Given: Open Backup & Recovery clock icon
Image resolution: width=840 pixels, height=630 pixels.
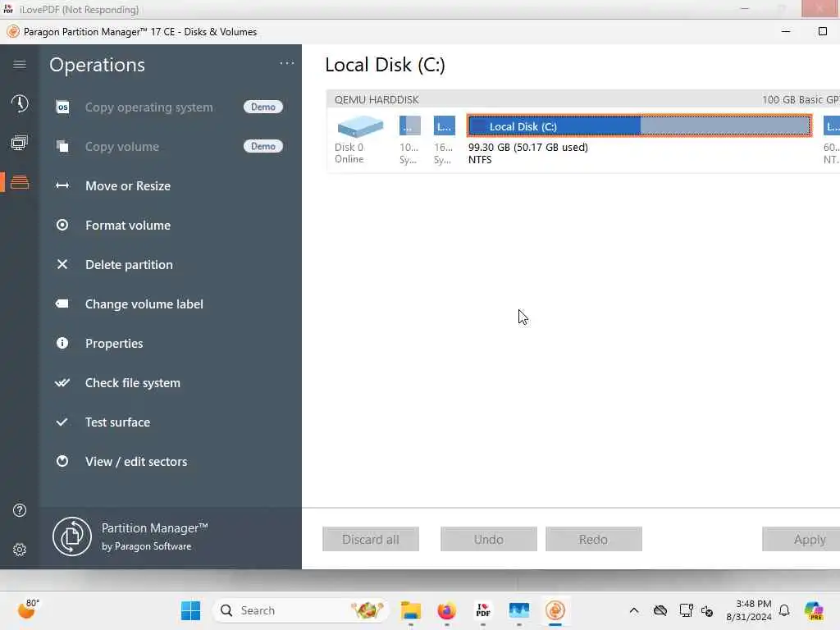Looking at the screenshot, I should 20,103.
